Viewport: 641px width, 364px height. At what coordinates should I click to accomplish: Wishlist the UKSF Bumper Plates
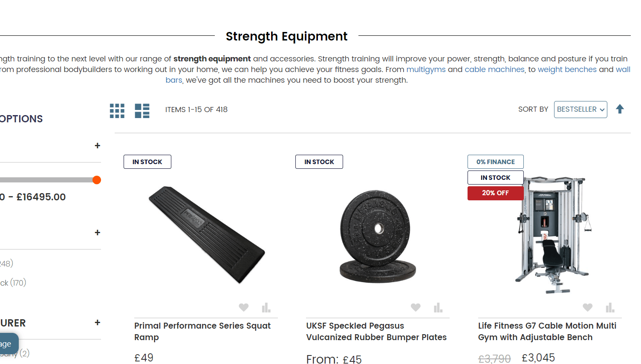coord(416,307)
